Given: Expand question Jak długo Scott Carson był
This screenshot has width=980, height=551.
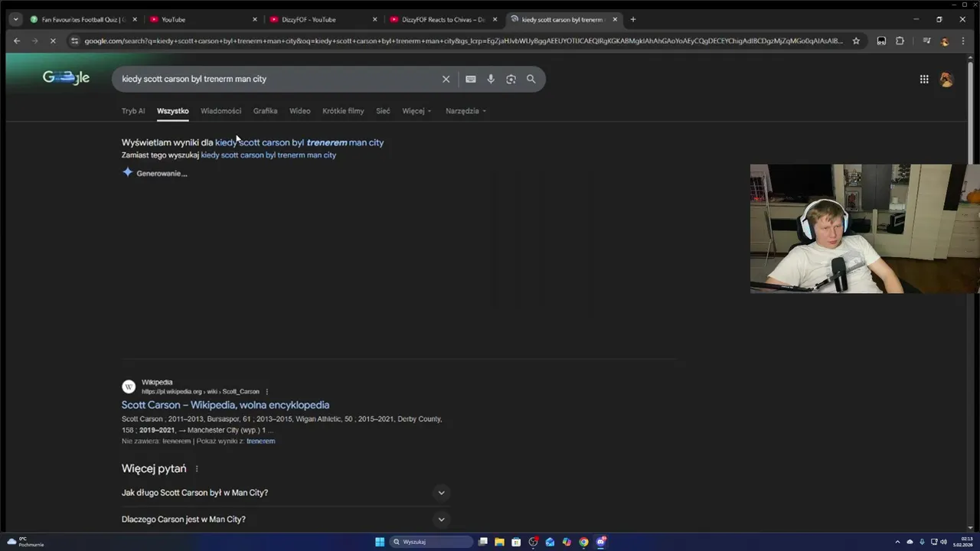Looking at the screenshot, I should coord(286,493).
